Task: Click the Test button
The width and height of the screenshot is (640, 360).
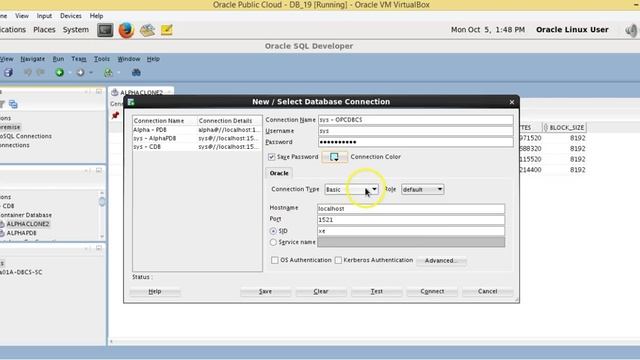Action: (x=376, y=291)
